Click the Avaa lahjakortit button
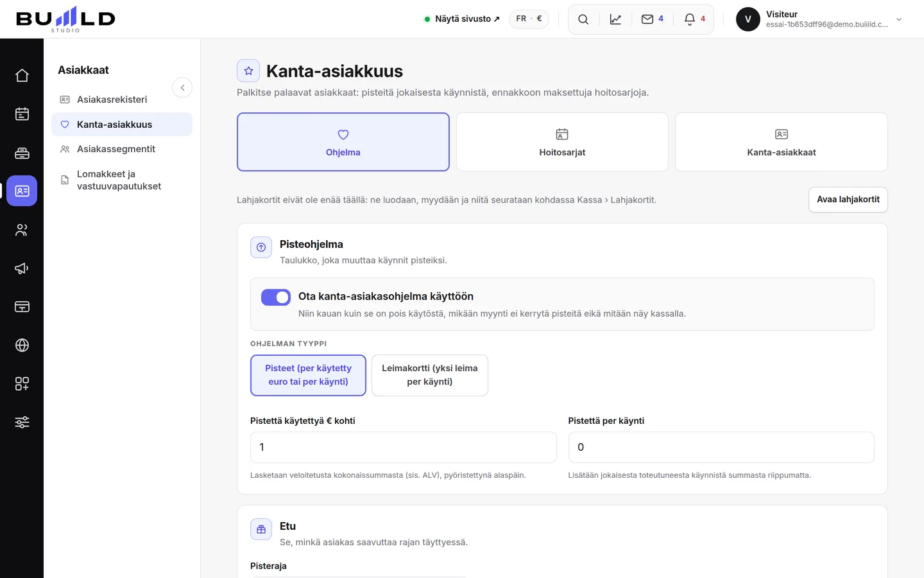The image size is (924, 578). 848,200
